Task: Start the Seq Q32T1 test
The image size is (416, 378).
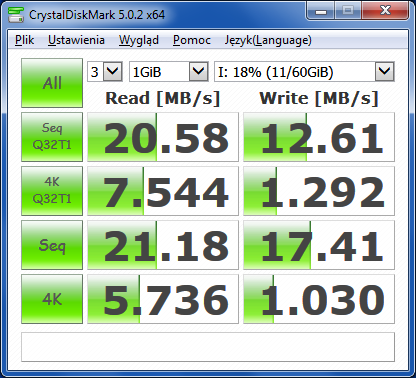Action: point(52,137)
